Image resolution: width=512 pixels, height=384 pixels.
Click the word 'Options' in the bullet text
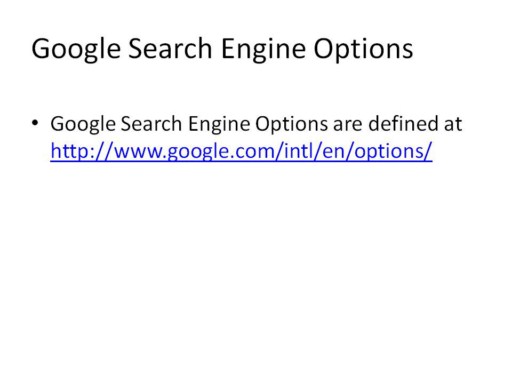coord(292,124)
